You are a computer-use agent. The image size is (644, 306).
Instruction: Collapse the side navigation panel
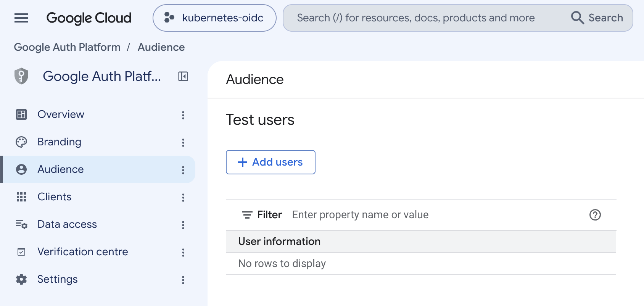[x=183, y=76]
